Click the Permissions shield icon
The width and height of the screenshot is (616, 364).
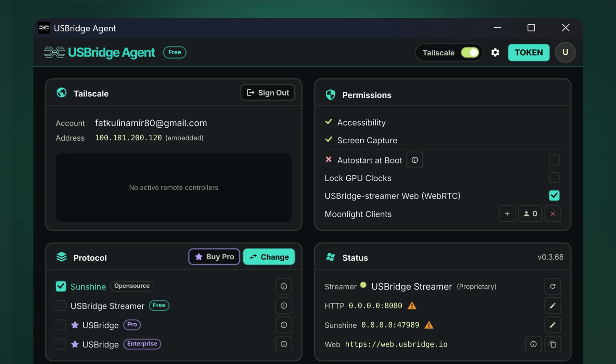[330, 95]
